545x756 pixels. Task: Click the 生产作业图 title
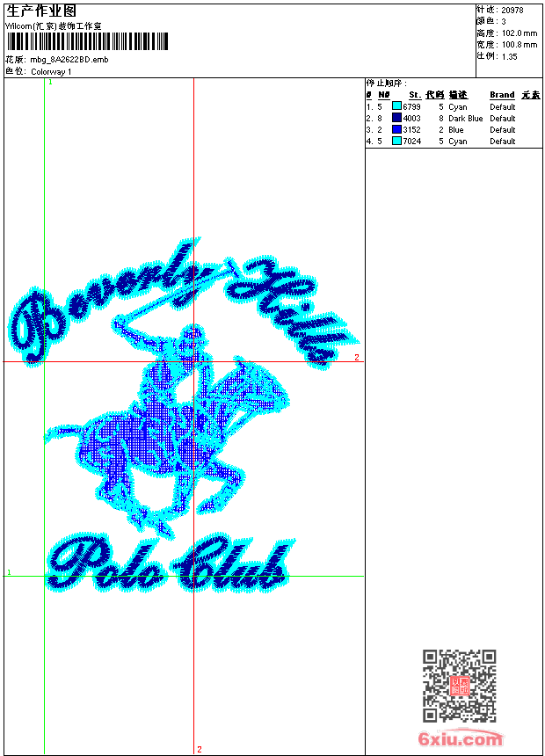(x=41, y=11)
